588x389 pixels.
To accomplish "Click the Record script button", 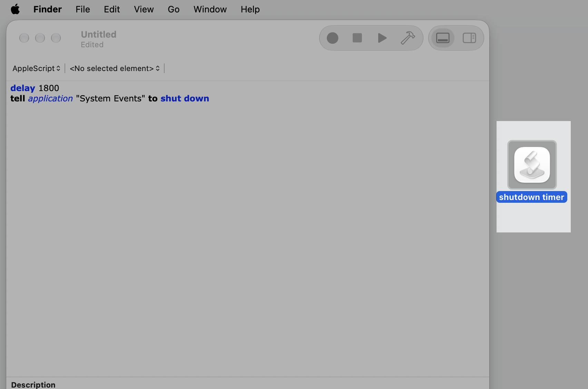I will [x=332, y=38].
